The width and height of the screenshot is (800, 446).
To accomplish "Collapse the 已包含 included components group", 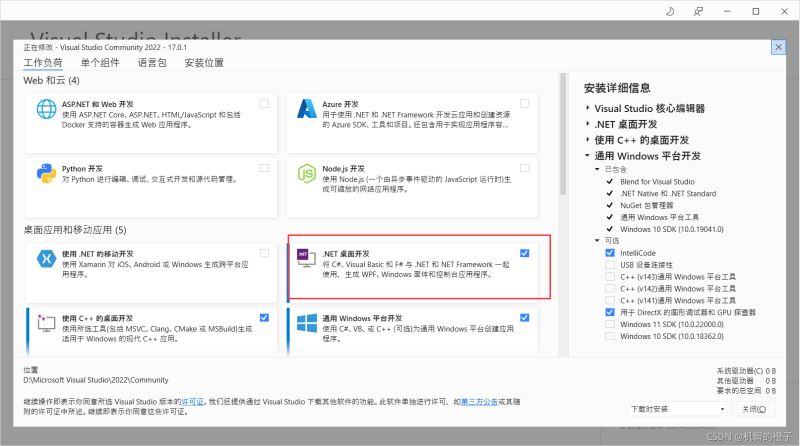I will 597,169.
